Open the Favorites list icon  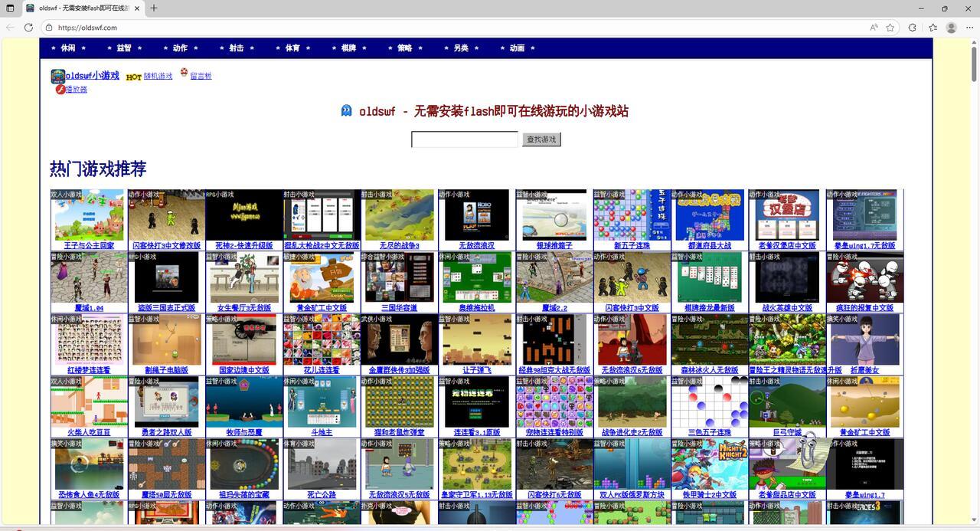point(933,28)
